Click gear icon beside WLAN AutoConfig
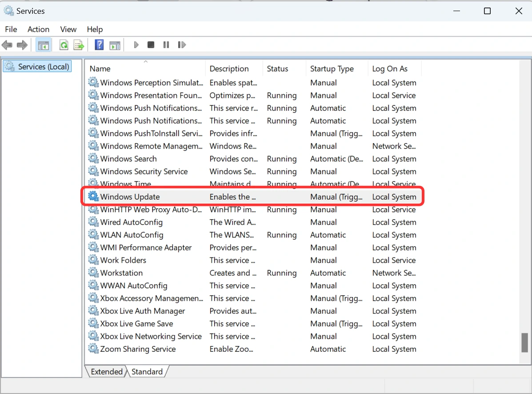The width and height of the screenshot is (532, 394). [93, 234]
